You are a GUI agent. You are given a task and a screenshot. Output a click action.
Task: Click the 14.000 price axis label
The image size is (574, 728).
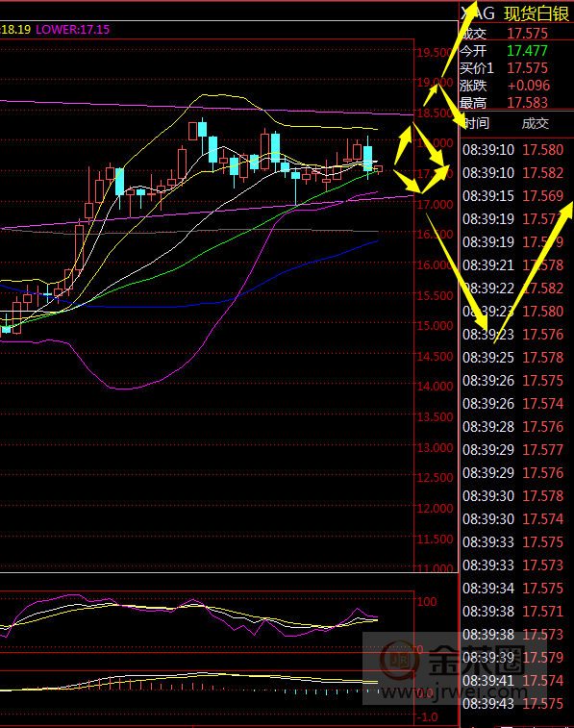[x=435, y=387]
